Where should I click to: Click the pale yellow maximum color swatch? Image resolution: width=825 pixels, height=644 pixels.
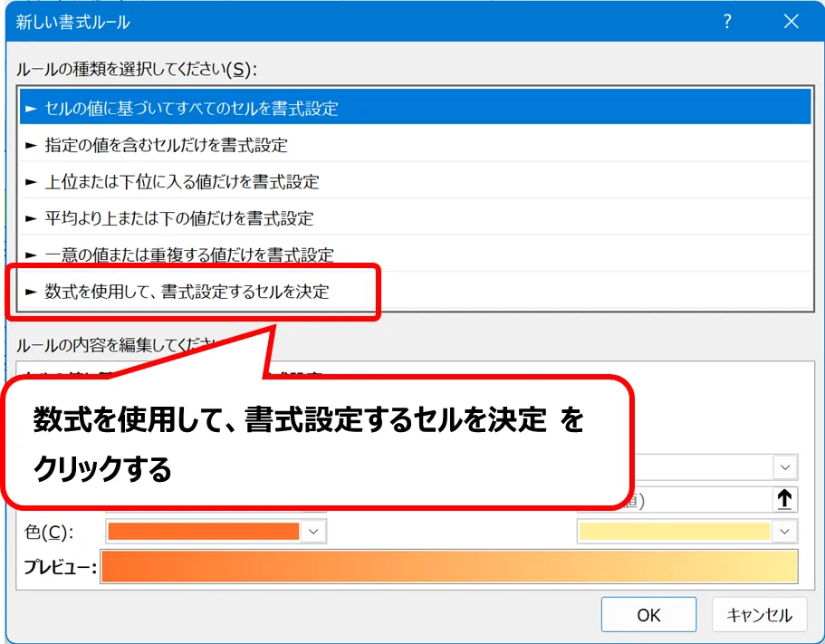click(675, 532)
